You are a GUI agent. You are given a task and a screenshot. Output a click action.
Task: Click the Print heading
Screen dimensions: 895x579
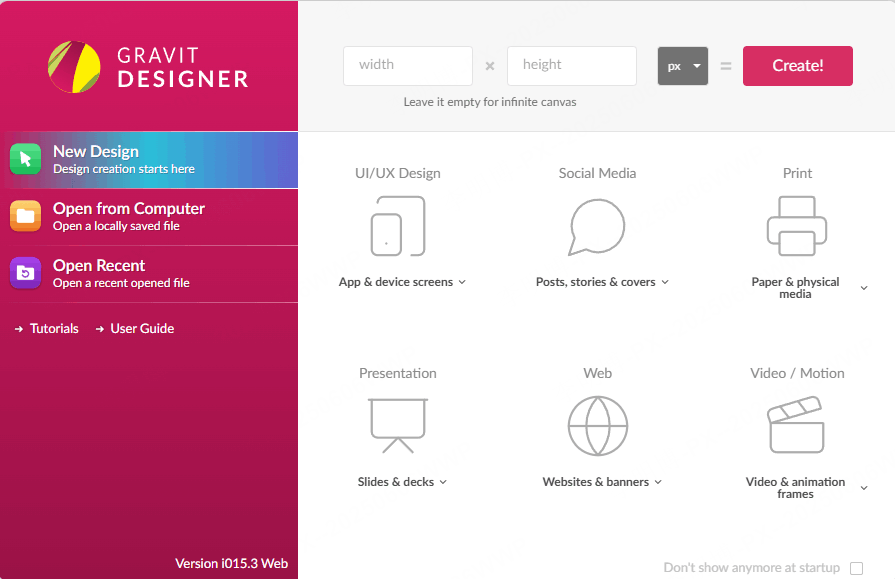coord(797,173)
